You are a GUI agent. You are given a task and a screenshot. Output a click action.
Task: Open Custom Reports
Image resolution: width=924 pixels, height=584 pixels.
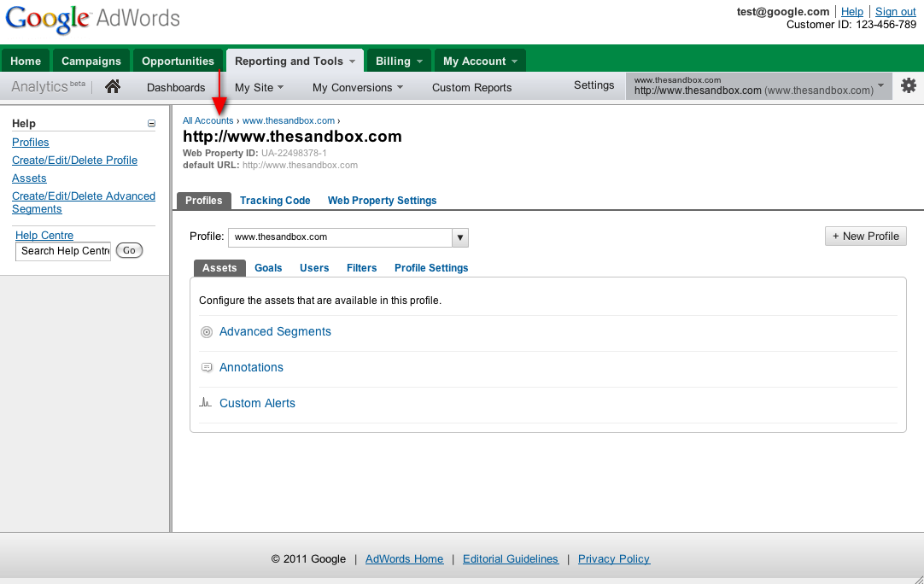click(471, 87)
